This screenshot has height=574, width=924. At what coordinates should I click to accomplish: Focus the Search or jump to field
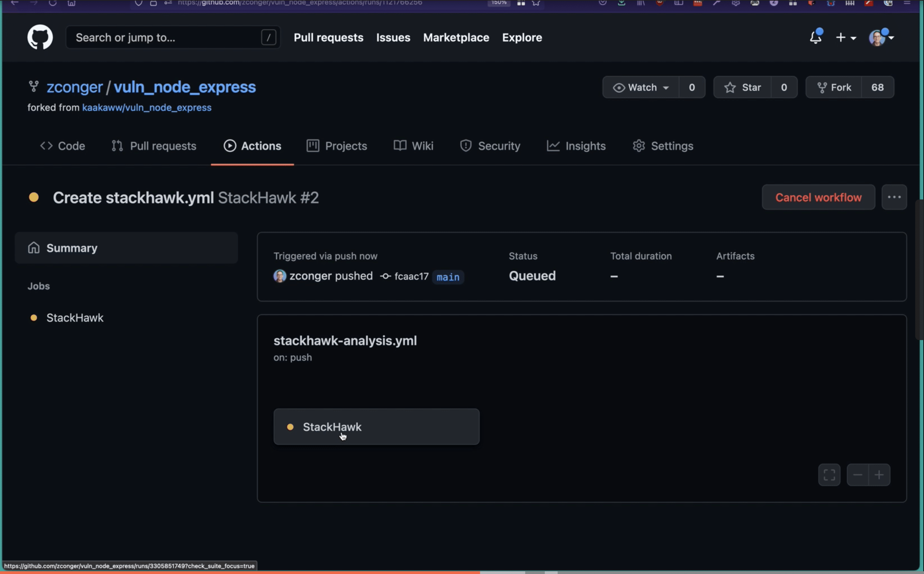tap(173, 37)
